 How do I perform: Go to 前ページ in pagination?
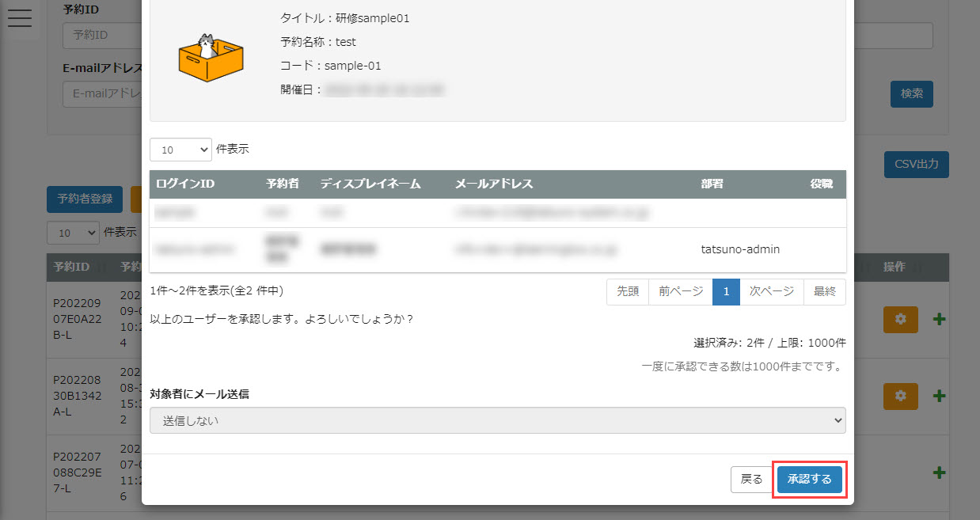click(x=680, y=291)
